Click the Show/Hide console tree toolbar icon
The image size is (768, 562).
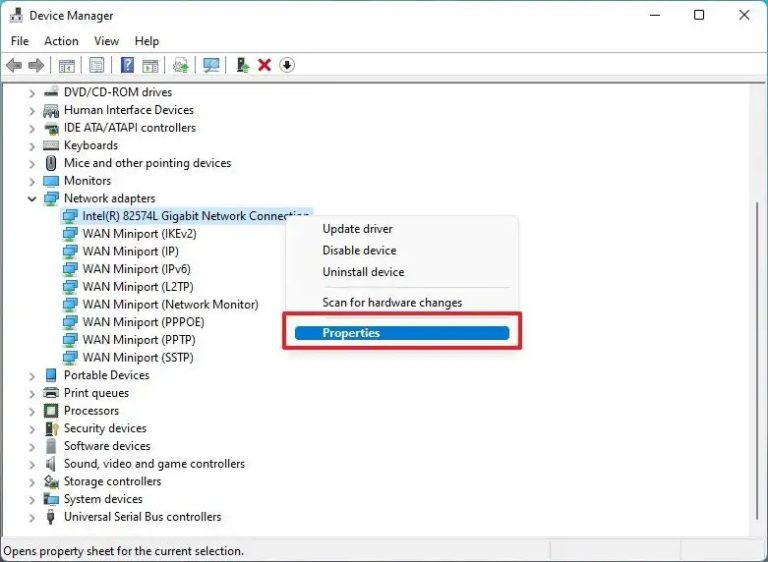(x=66, y=65)
